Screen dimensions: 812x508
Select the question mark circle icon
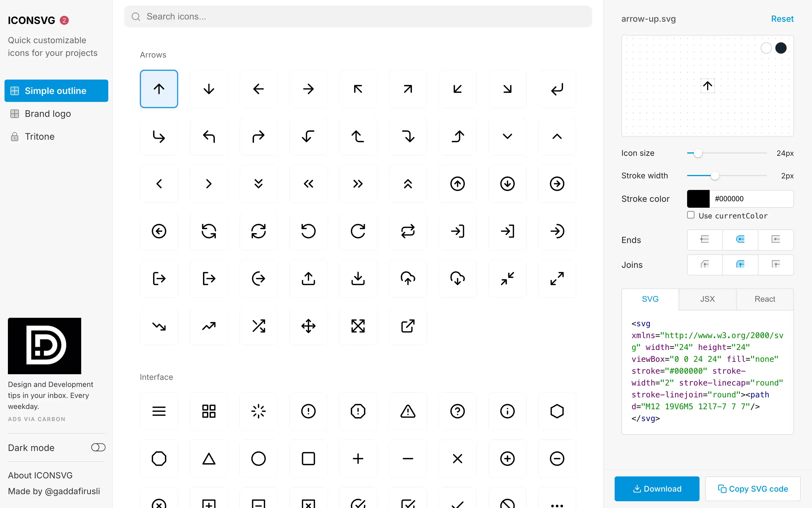458,411
